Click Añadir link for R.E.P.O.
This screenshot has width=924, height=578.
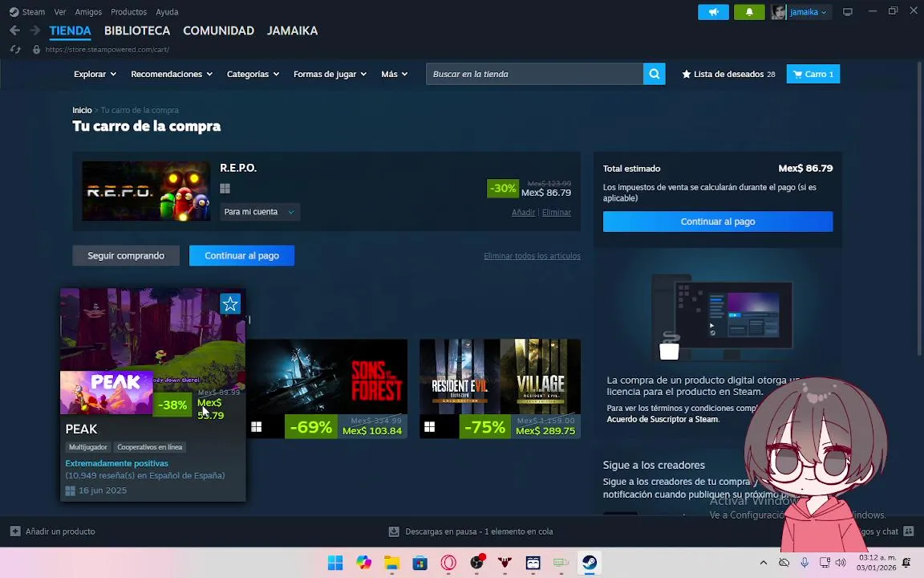pyautogui.click(x=523, y=212)
